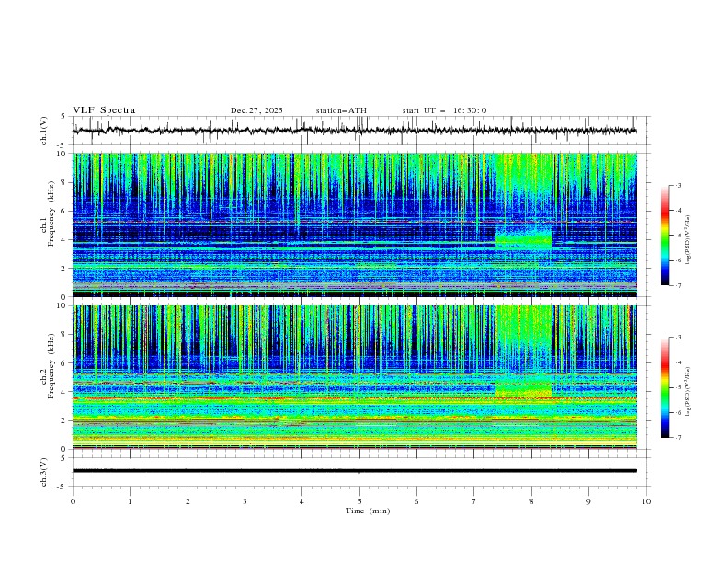
Task: Click the "VLF Spectra" title text
Action: tap(104, 110)
